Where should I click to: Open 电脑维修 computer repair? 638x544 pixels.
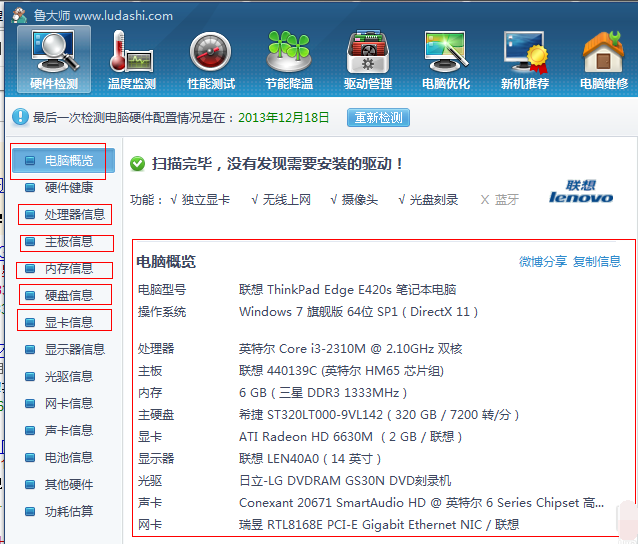pyautogui.click(x=604, y=59)
